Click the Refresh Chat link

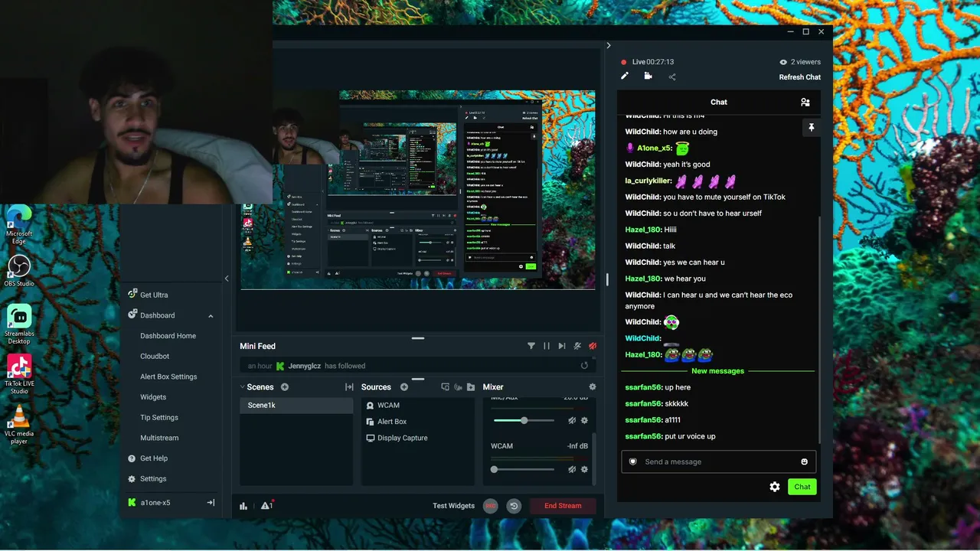pyautogui.click(x=800, y=77)
